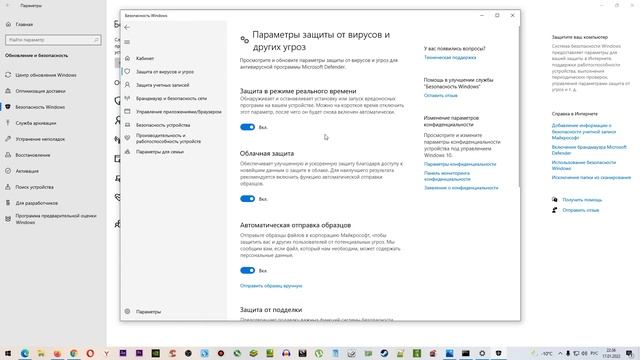The height and width of the screenshot is (360, 640).
Task: Click the account protection person icon
Action: 127,85
